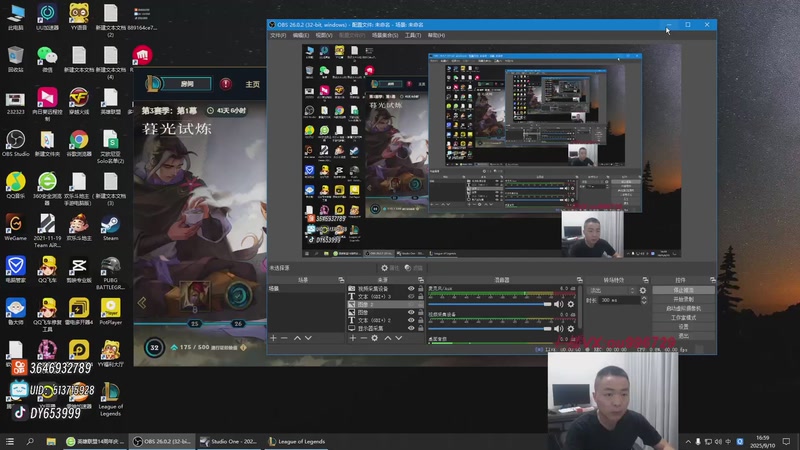Screen dimensions: 800x450
Task: Open the 工具(T) menu in OBS
Action: 413,35
